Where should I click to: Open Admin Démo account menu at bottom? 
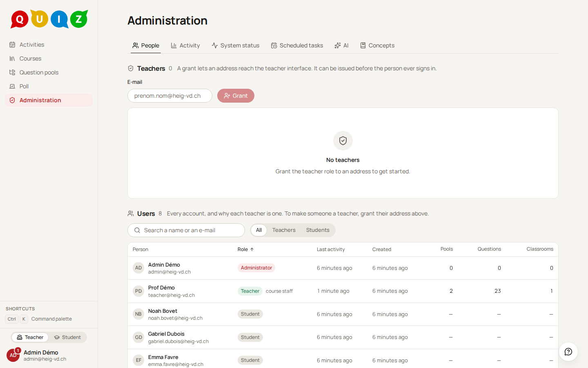pyautogui.click(x=49, y=355)
